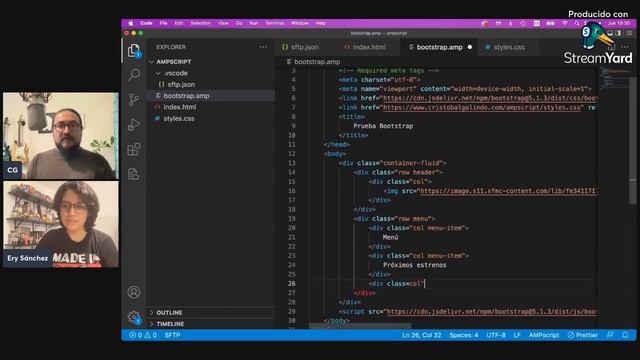Open the Extensions view

click(x=134, y=149)
